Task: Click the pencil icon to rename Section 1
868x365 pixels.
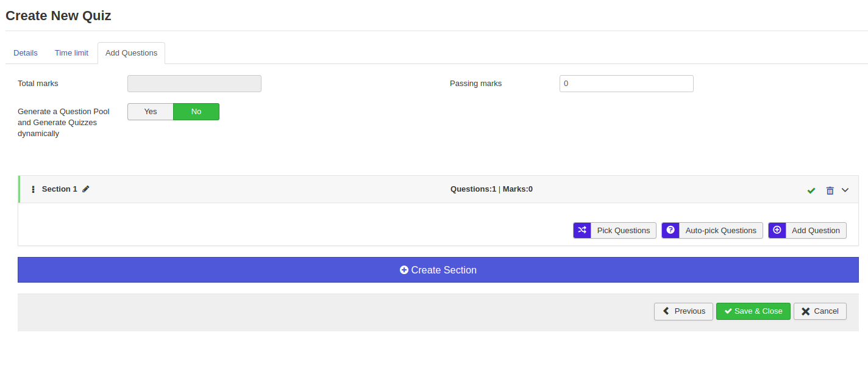Action: coord(86,189)
